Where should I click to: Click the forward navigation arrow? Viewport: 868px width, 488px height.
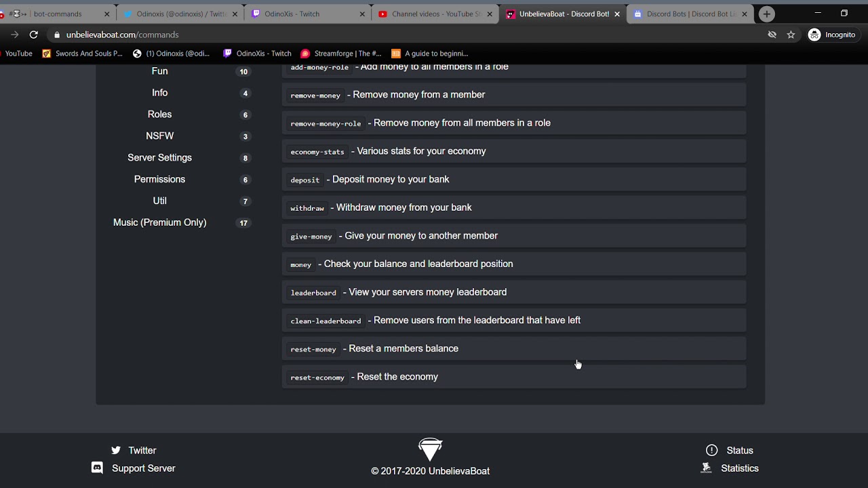(14, 35)
